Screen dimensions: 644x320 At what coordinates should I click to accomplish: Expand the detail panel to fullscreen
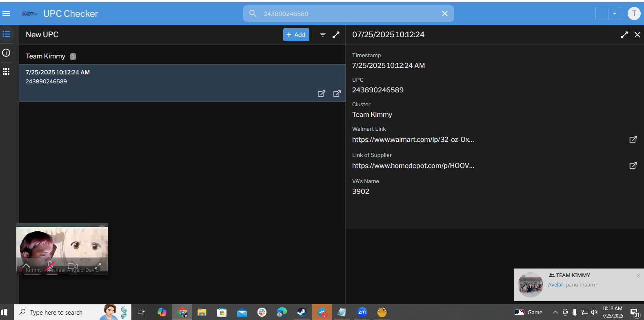624,35
